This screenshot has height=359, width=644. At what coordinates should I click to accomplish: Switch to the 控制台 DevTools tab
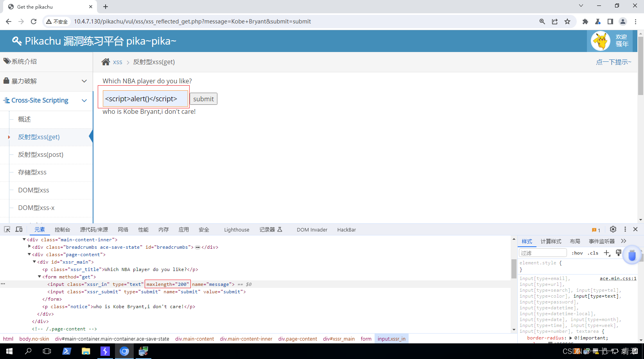pos(62,230)
